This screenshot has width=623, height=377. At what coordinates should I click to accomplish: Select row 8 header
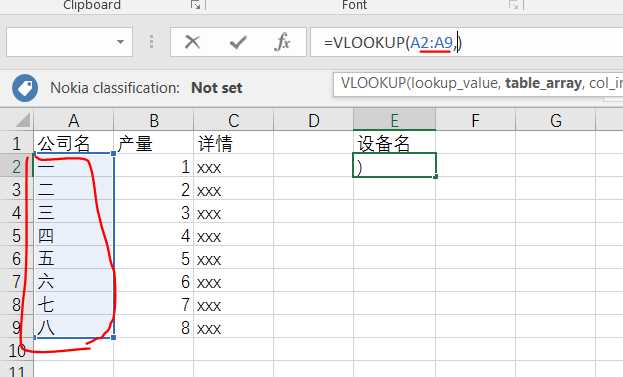pyautogui.click(x=17, y=304)
